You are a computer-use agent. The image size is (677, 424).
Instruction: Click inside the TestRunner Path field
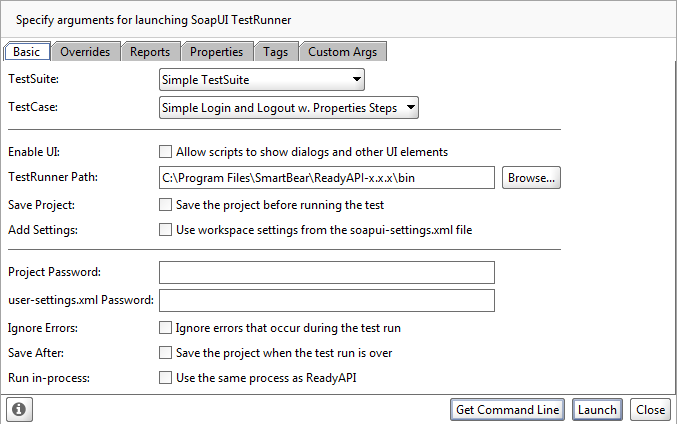[327, 177]
